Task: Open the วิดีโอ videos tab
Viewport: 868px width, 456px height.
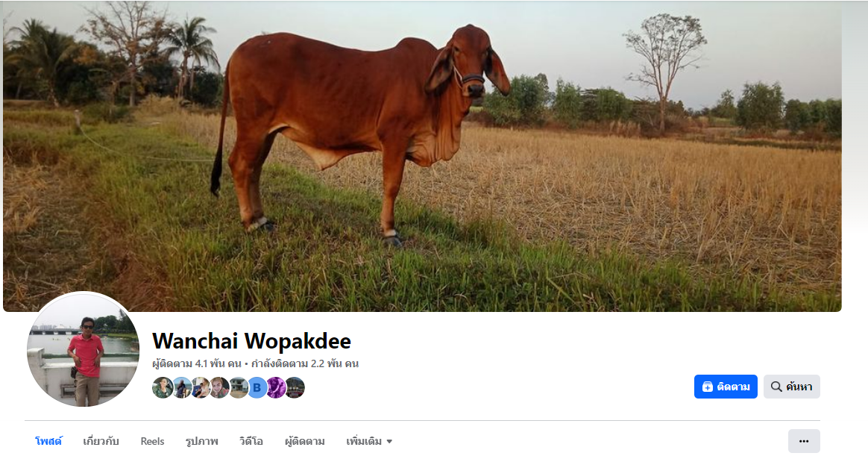Action: click(x=251, y=442)
